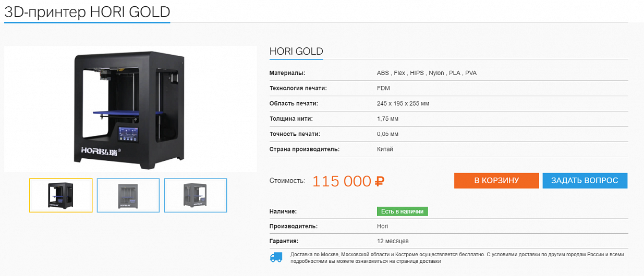Click the Стоимость label
Screen dimensions: 644x276
coord(287,181)
